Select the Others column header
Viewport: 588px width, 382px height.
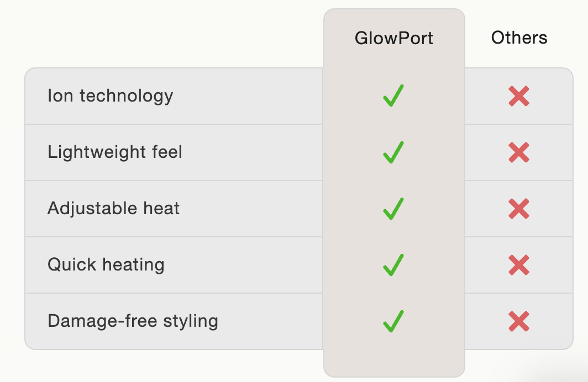(519, 38)
